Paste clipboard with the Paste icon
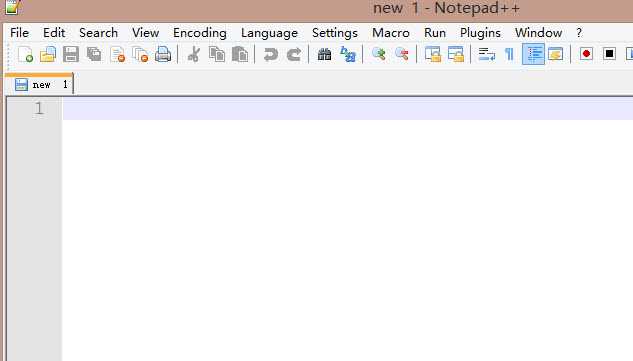 [240, 54]
